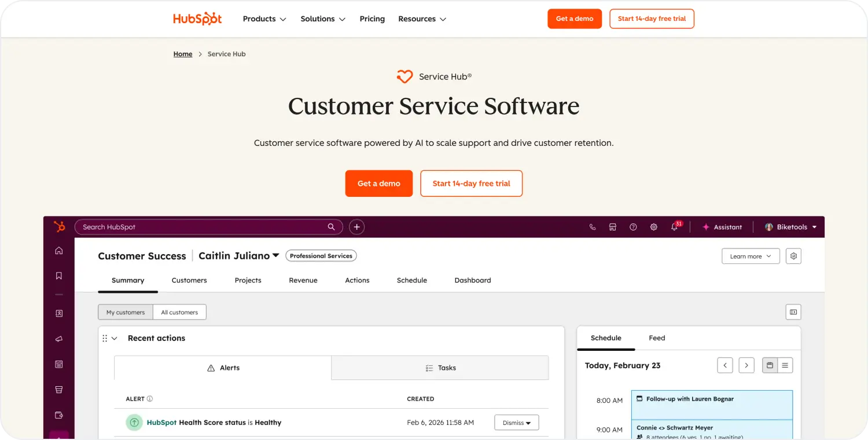Open the Pricing menu item
868x440 pixels.
click(372, 19)
